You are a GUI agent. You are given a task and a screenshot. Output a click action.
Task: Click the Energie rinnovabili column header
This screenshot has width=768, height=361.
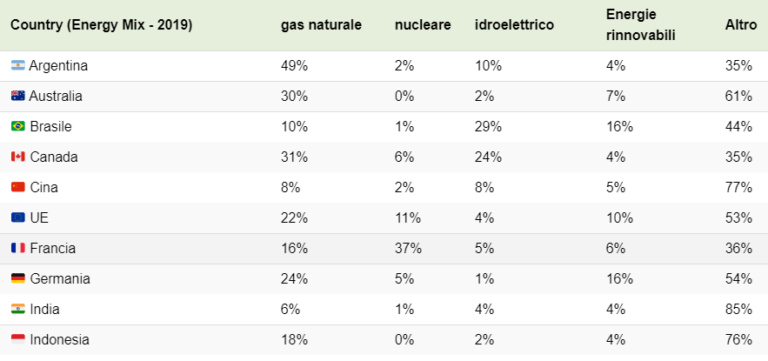tap(641, 25)
